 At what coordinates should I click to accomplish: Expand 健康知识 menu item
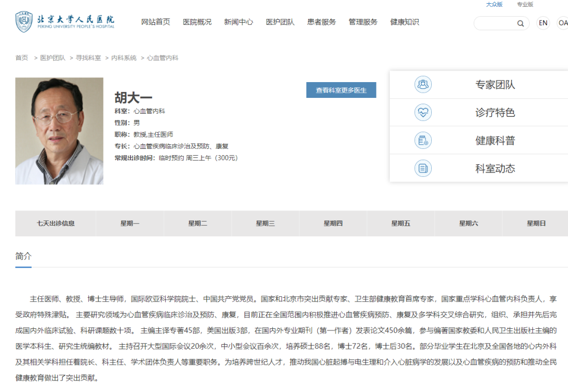click(x=404, y=22)
